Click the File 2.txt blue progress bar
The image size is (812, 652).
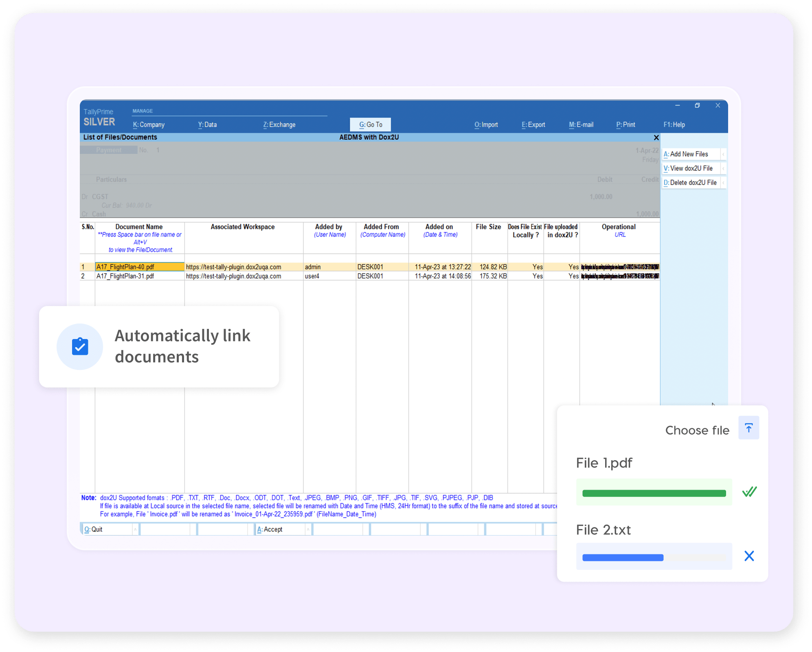point(623,558)
